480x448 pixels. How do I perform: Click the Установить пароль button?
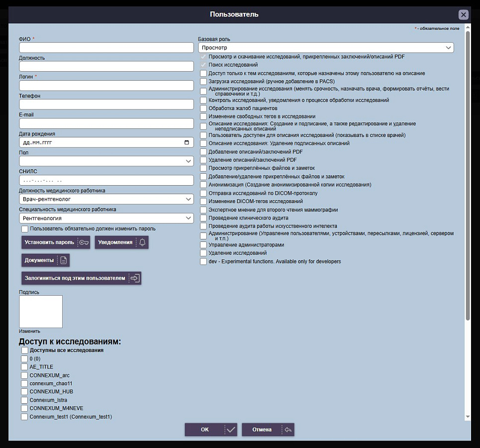(56, 242)
